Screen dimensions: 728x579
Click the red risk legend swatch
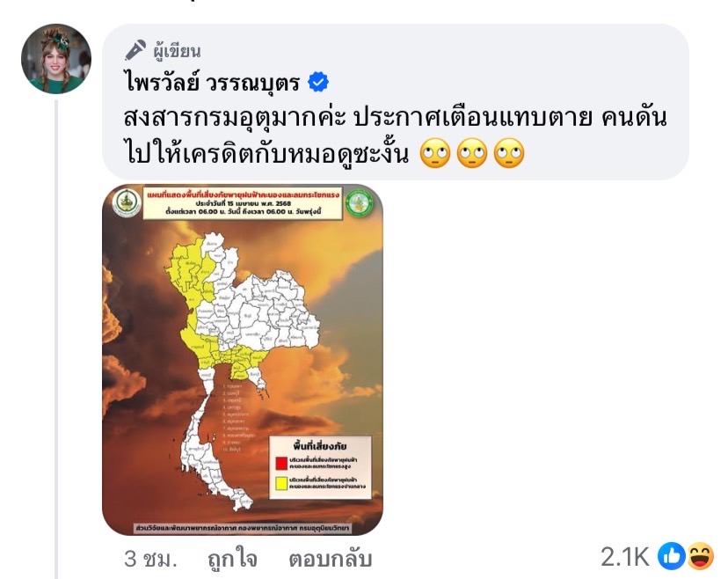coord(280,464)
